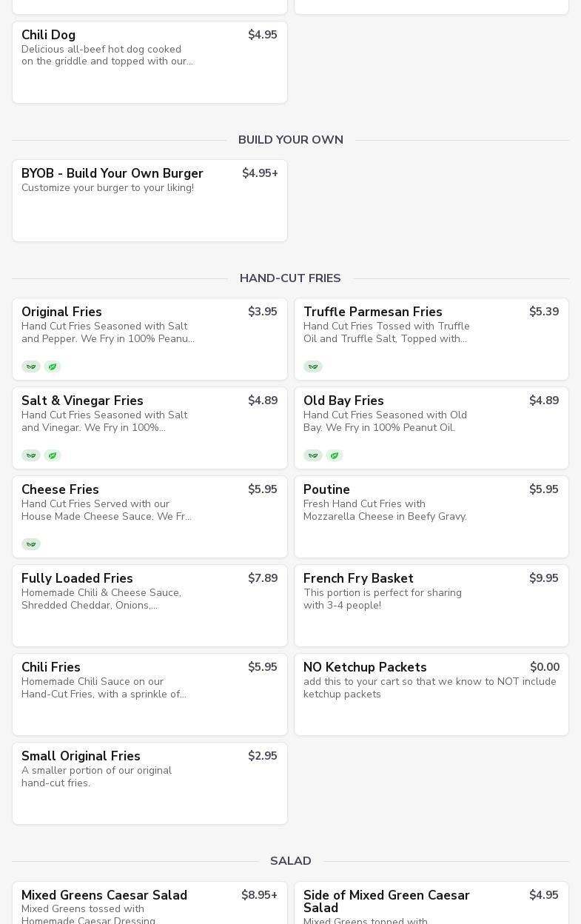Click the leaf badge on Cheese Fries
This screenshot has height=924, width=581.
[x=31, y=544]
